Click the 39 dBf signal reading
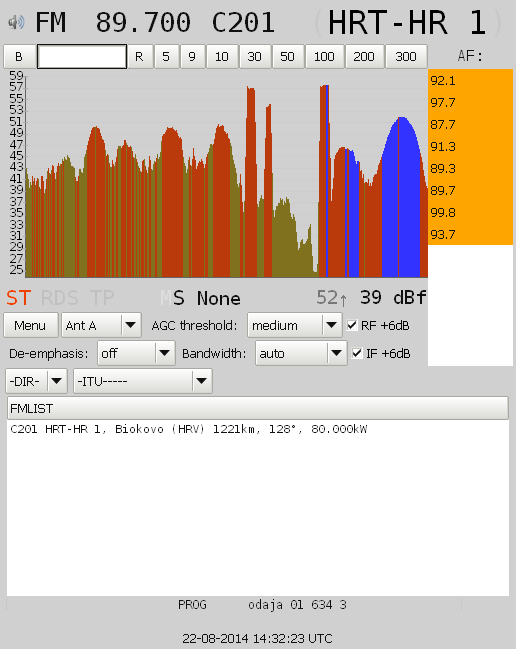 [393, 297]
